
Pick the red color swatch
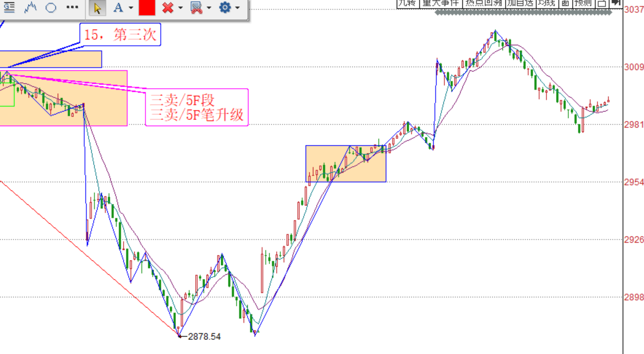[147, 8]
